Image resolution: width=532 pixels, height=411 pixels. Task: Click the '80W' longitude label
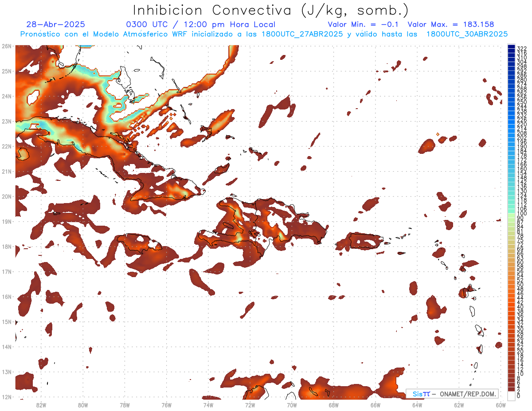coord(83,405)
